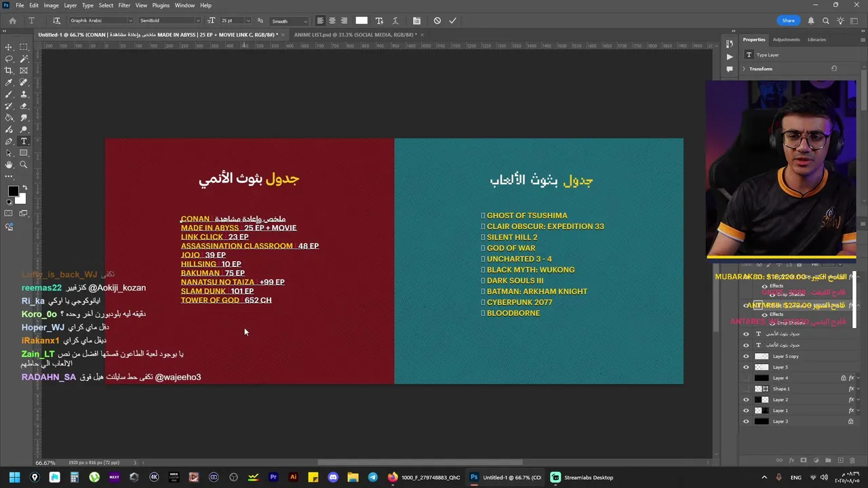Expand Layer 2 effects arrow
This screenshot has width=868, height=488.
pyautogui.click(x=858, y=400)
